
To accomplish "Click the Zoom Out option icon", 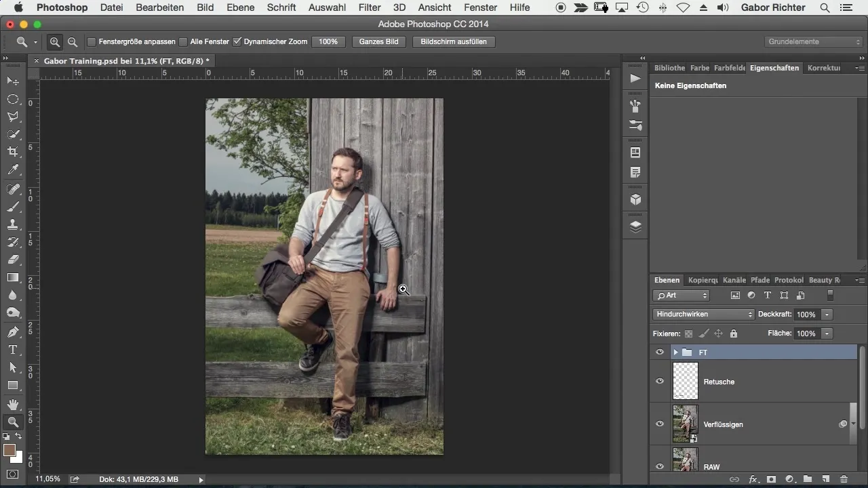I will (73, 41).
